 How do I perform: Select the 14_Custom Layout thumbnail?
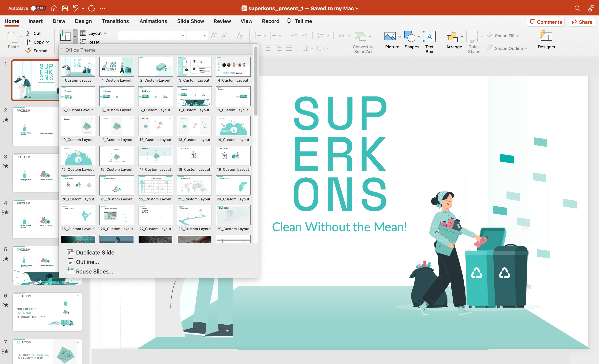pos(233,126)
